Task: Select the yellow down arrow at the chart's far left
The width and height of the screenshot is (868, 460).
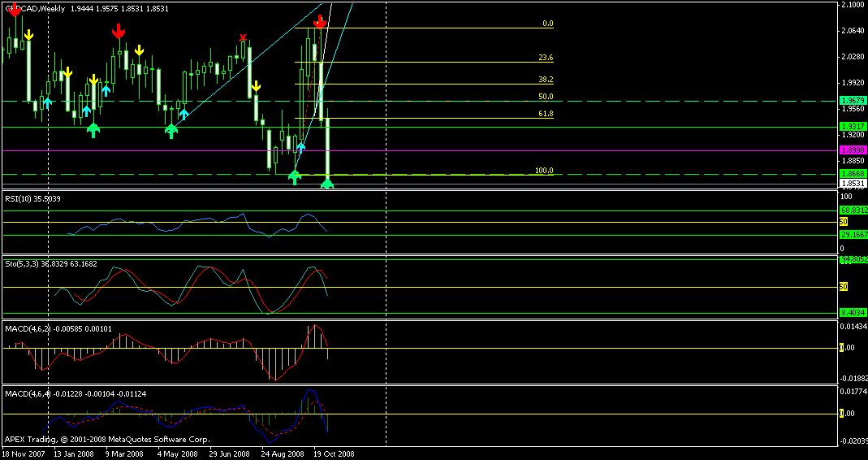Action: pos(28,35)
